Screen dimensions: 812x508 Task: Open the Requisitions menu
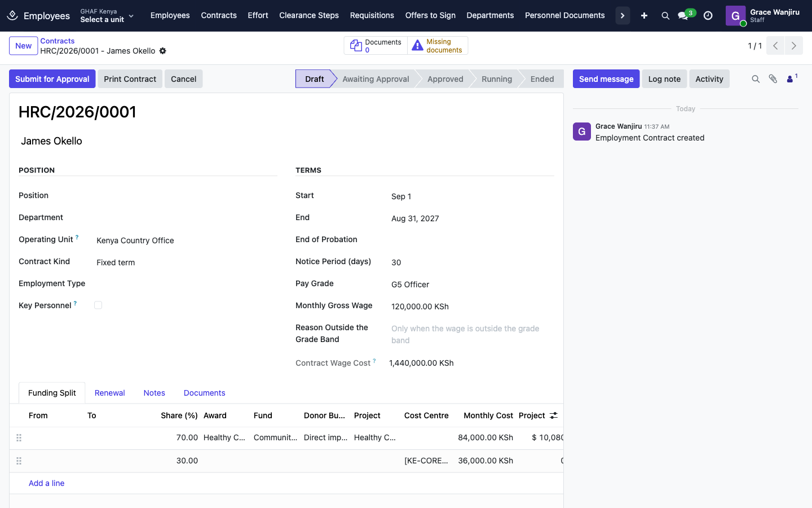(372, 16)
